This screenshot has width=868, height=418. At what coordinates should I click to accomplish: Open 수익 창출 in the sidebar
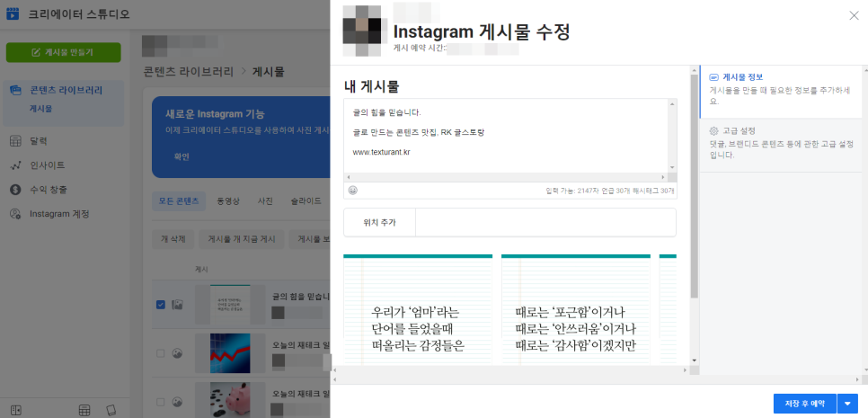pos(49,190)
